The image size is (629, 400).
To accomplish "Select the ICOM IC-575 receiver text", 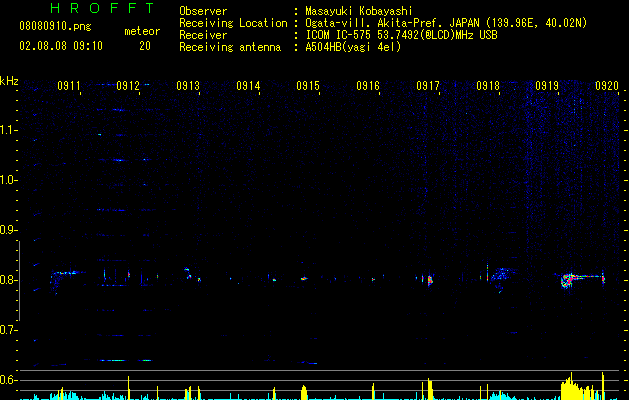I will point(401,35).
